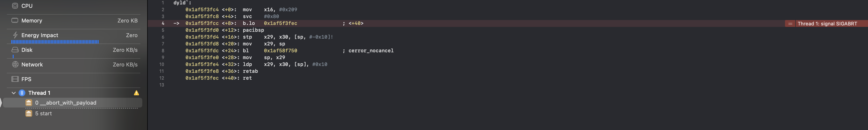
Task: Open the Network globe icon
Action: coord(15,64)
